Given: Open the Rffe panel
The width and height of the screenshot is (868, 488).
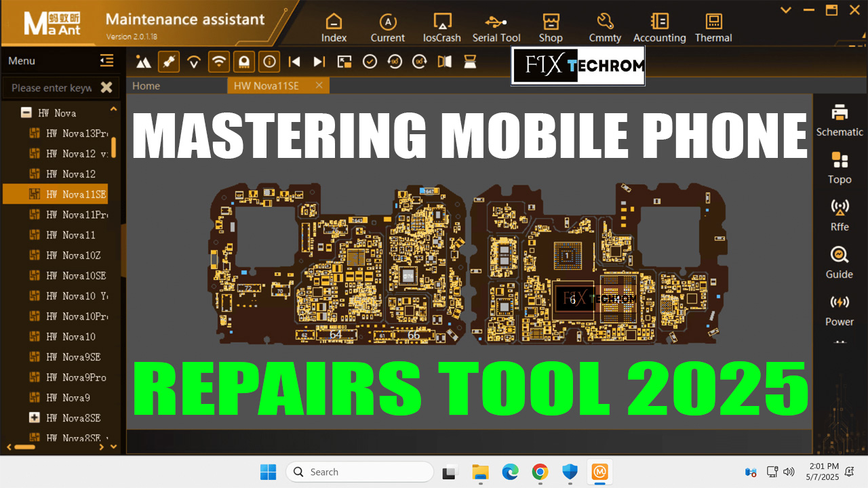Looking at the screenshot, I should [x=840, y=216].
